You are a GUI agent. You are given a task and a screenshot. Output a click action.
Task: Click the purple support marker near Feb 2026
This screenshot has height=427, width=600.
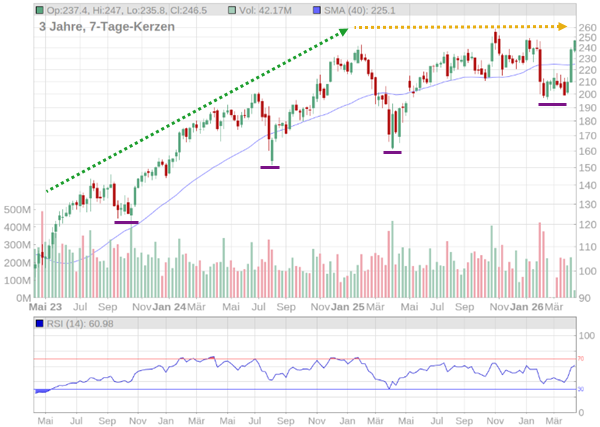click(552, 104)
